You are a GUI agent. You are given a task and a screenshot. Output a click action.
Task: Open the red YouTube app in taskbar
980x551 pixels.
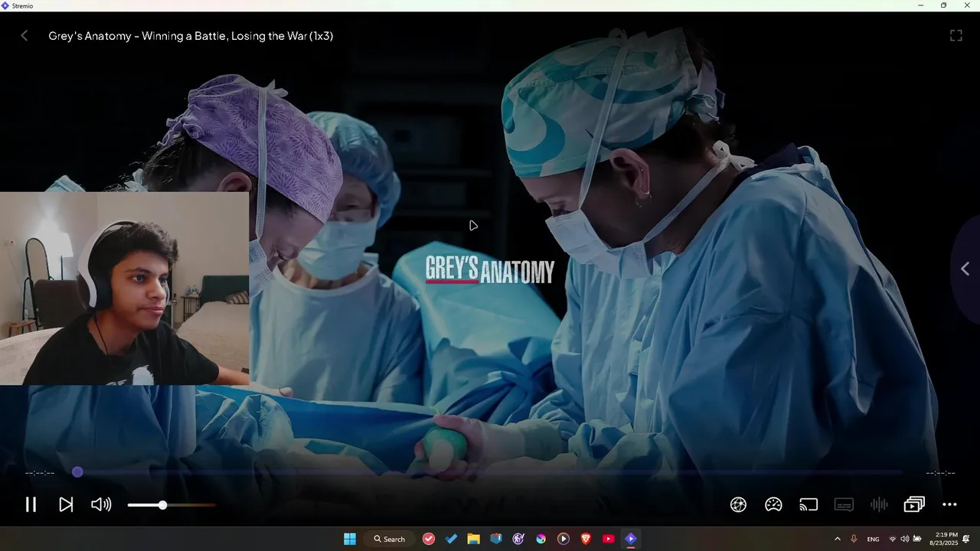(x=609, y=539)
